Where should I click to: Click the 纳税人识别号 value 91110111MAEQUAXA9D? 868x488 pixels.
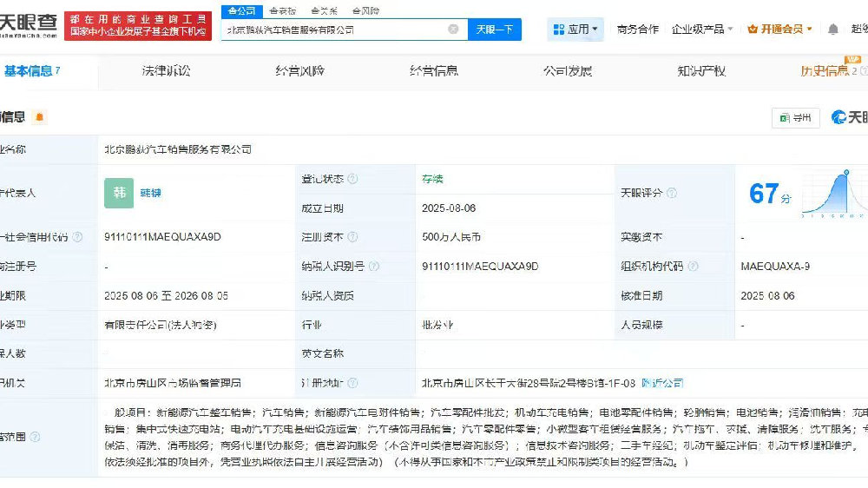(x=480, y=267)
